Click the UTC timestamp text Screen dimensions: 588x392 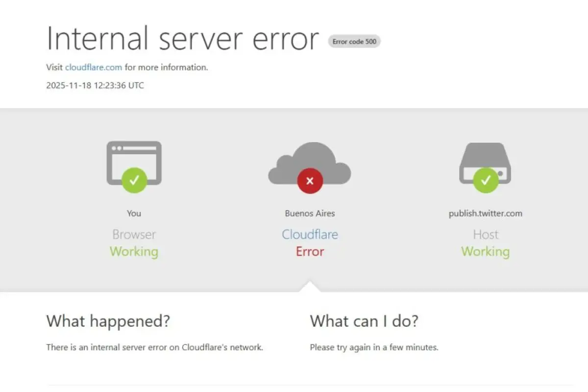tap(95, 85)
